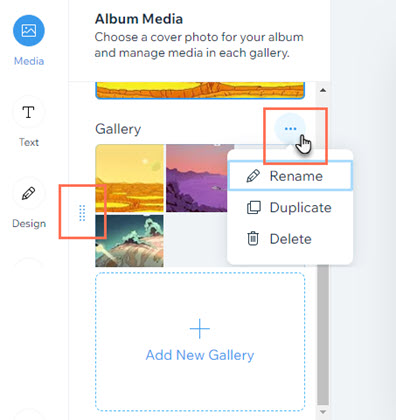This screenshot has height=420, width=396.
Task: Open the Media panel icon
Action: click(29, 31)
